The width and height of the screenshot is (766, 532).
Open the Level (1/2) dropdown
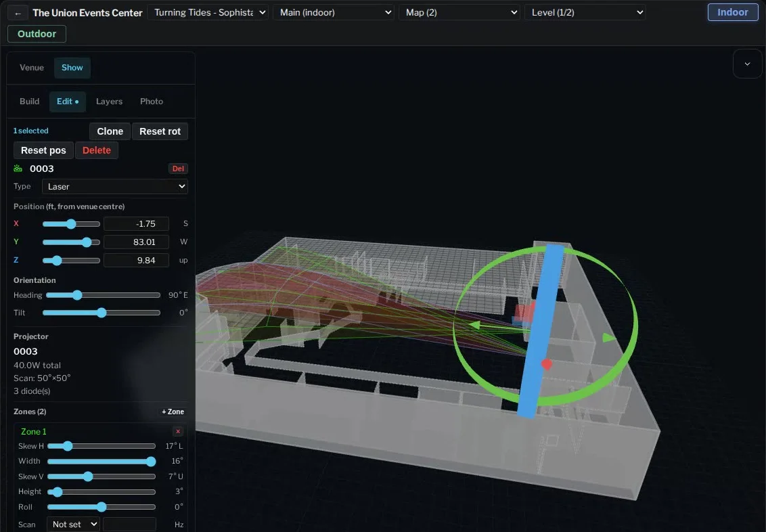(586, 13)
